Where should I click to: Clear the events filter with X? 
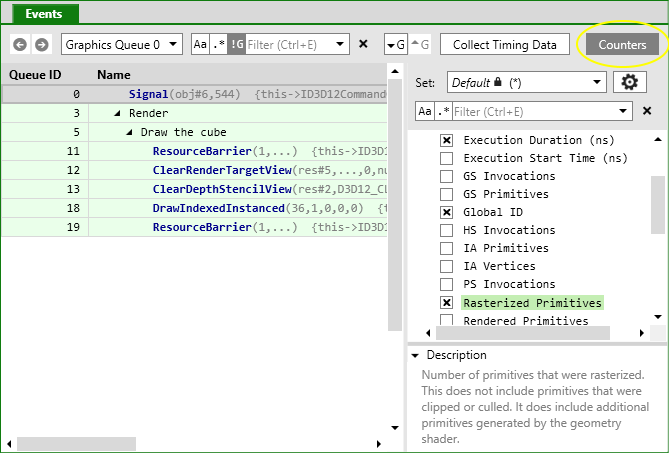pyautogui.click(x=363, y=45)
